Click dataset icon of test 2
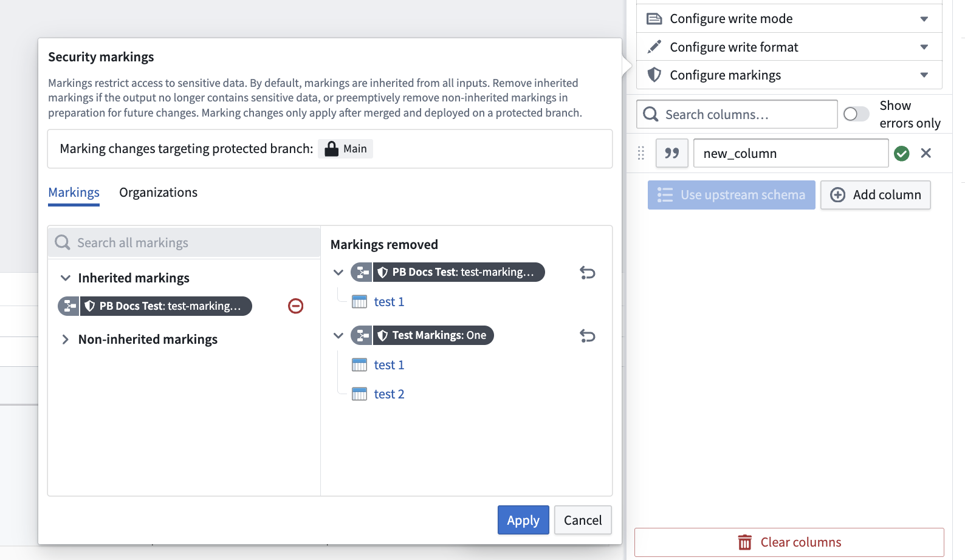This screenshot has height=560, width=965. coord(360,394)
